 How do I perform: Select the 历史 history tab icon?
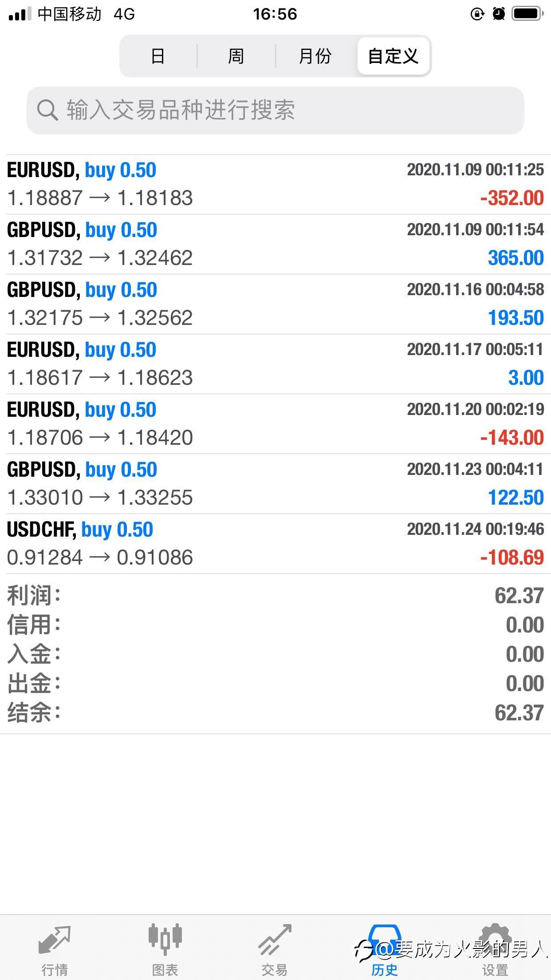pos(384,938)
